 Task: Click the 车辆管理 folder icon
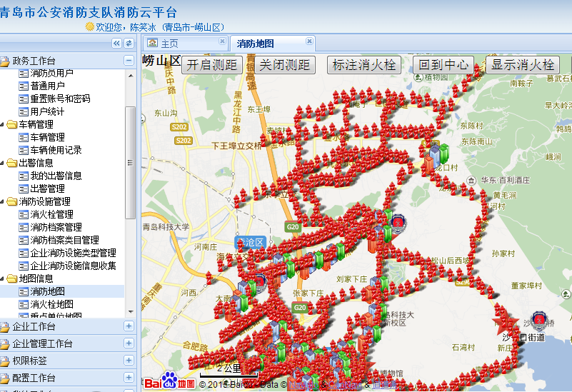click(x=12, y=124)
